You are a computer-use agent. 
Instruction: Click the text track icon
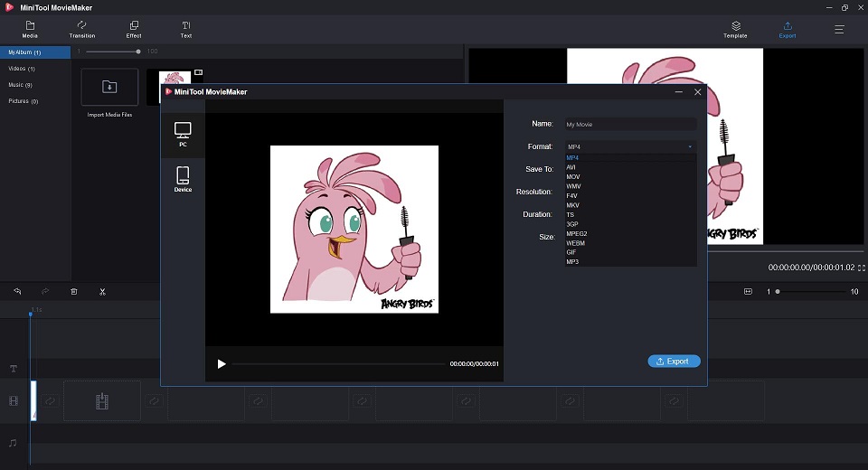point(14,369)
